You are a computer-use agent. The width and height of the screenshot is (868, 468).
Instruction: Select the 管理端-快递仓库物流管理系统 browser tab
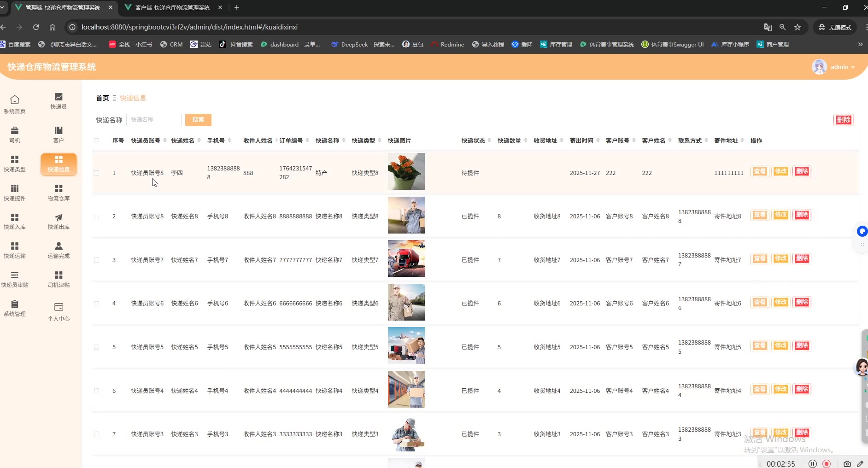click(x=63, y=8)
